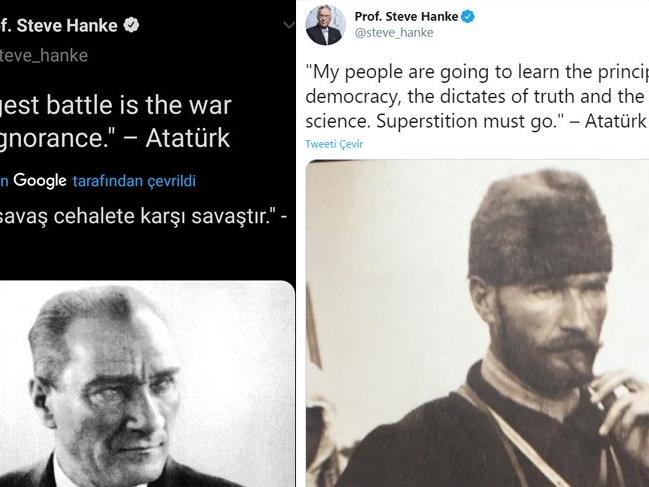
Task: Click the blue verified badge in the light tweet
Action: (x=466, y=17)
